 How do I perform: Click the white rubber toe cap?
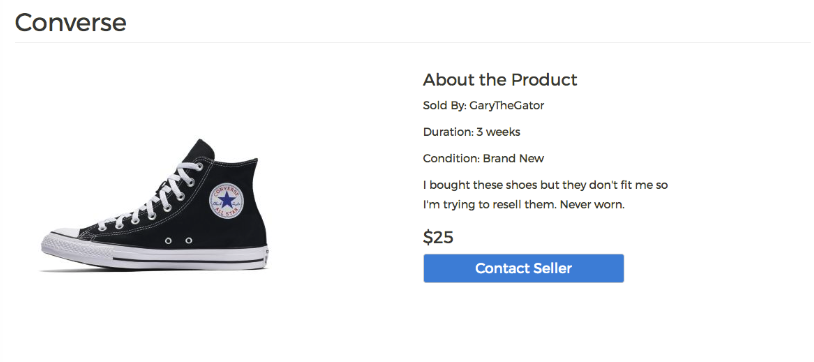[60, 240]
